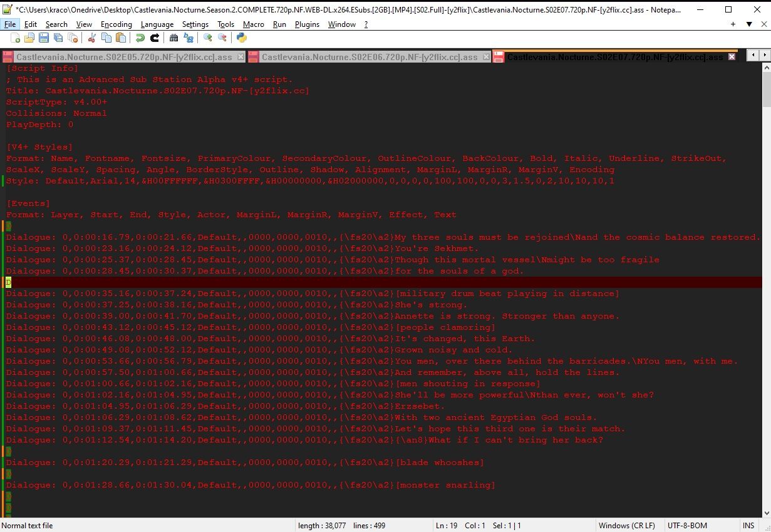Viewport: 771px width, 532px height.
Task: Click the New file toolbar icon
Action: (x=16, y=38)
